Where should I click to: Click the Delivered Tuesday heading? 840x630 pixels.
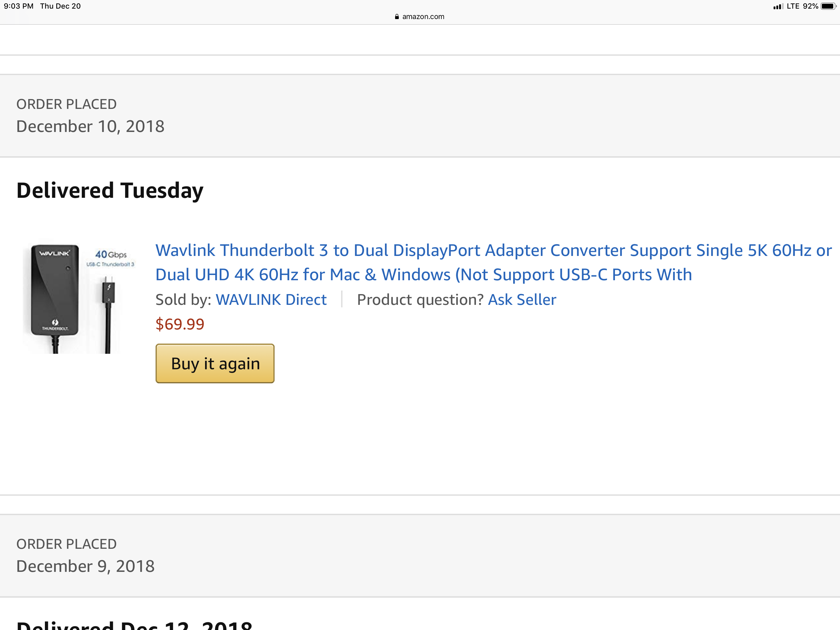click(x=110, y=190)
